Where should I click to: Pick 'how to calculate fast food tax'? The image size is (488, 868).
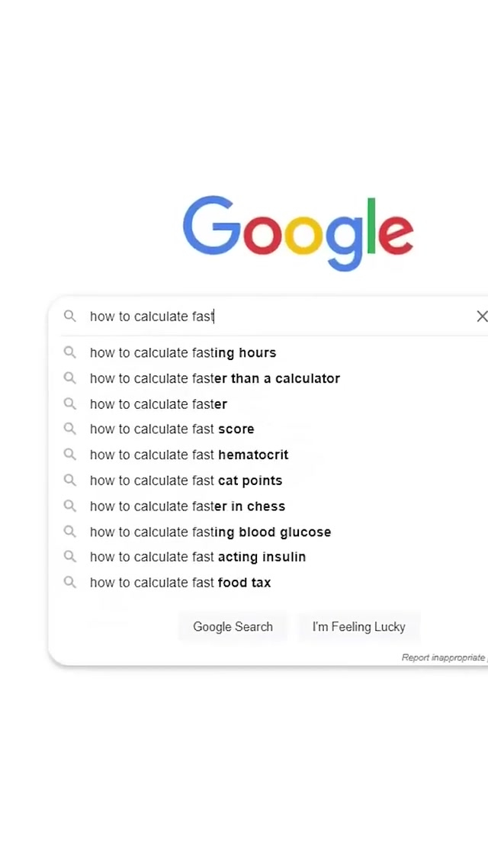(180, 583)
